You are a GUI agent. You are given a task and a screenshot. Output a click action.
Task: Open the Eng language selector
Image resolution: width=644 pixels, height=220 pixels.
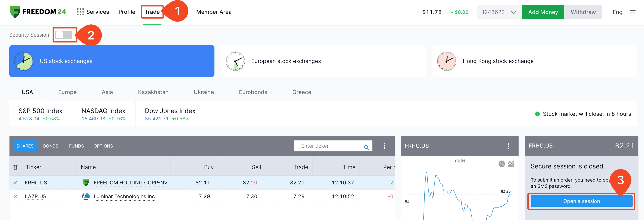617,12
